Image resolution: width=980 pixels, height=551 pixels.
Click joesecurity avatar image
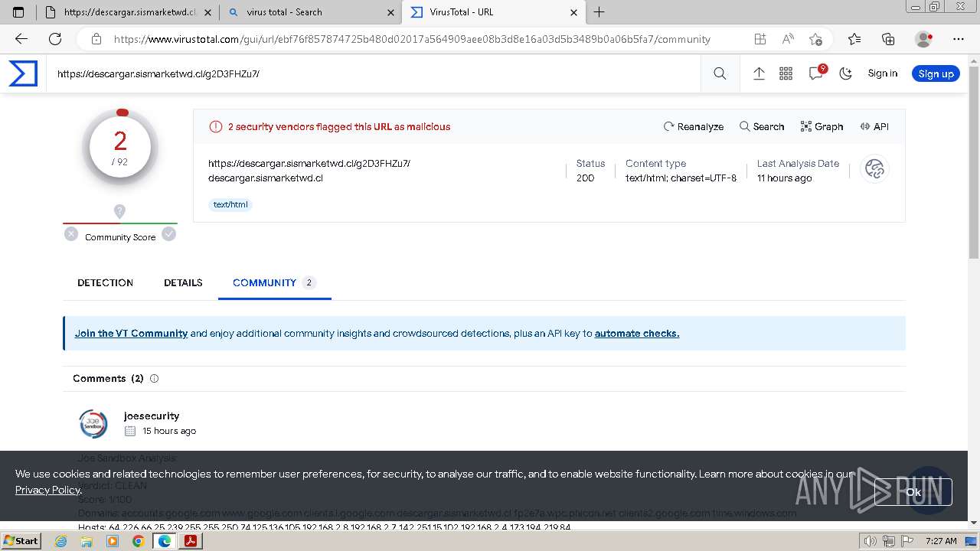point(93,423)
